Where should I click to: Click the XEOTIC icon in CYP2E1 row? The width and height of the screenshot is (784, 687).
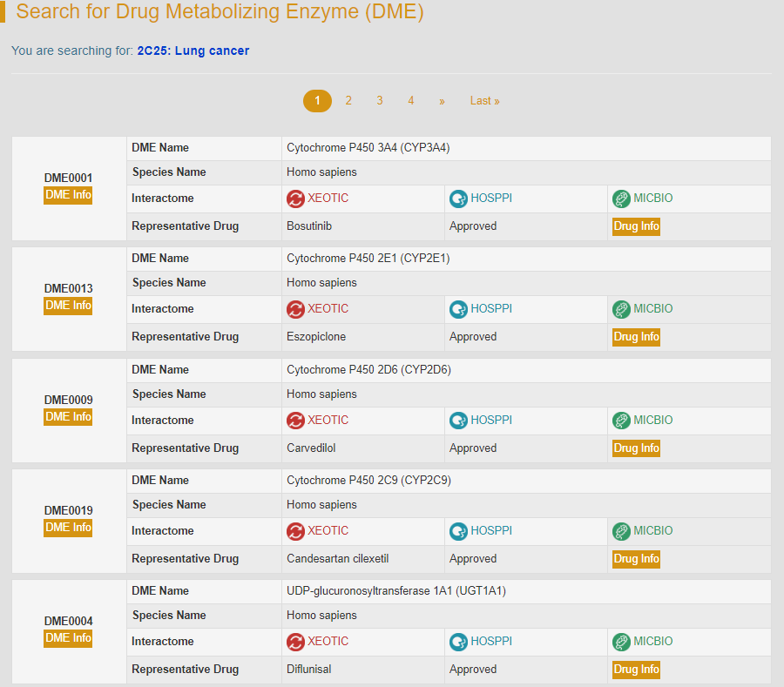coord(296,309)
